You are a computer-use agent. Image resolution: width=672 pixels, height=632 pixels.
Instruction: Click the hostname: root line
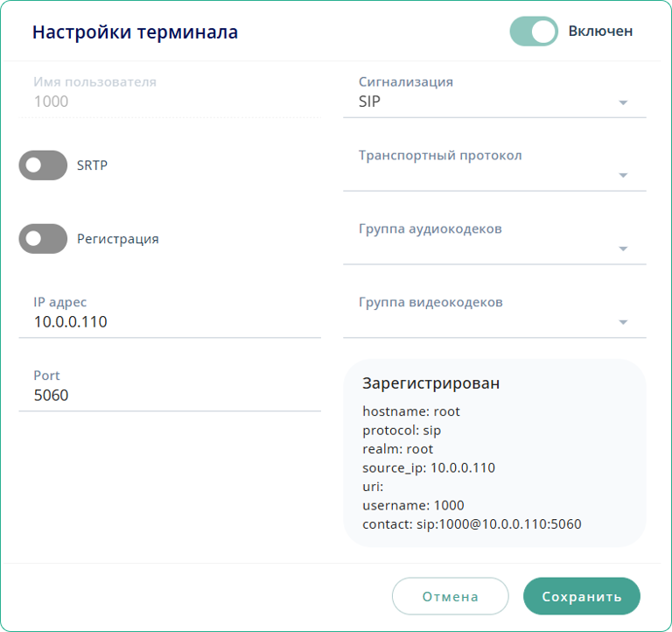pyautogui.click(x=411, y=411)
